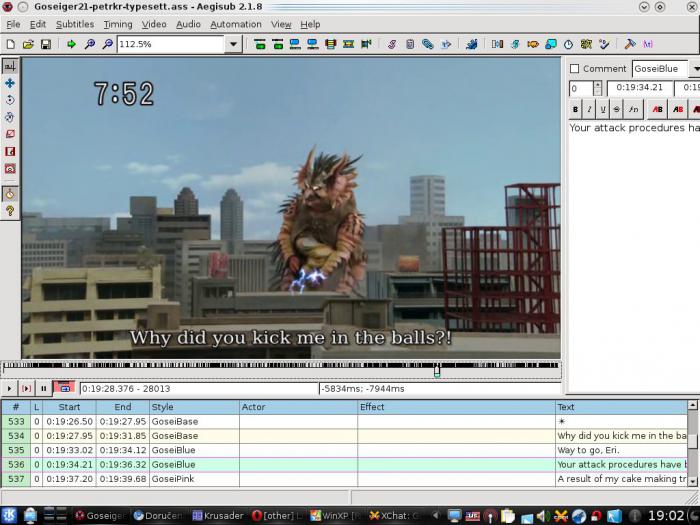Screen dimensions: 700x525
Task: Snap subtitles to scene icon
Action: coord(348,44)
